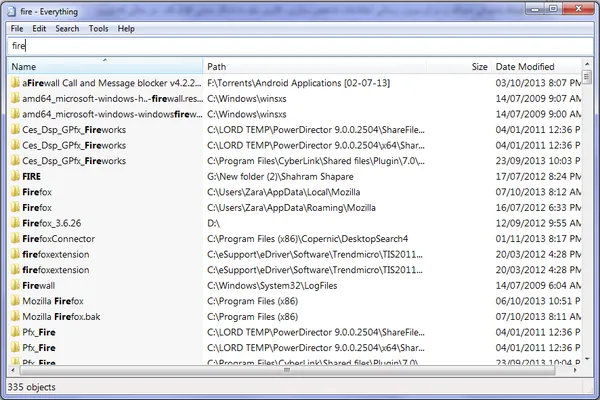Open the Edit menu

tap(39, 29)
